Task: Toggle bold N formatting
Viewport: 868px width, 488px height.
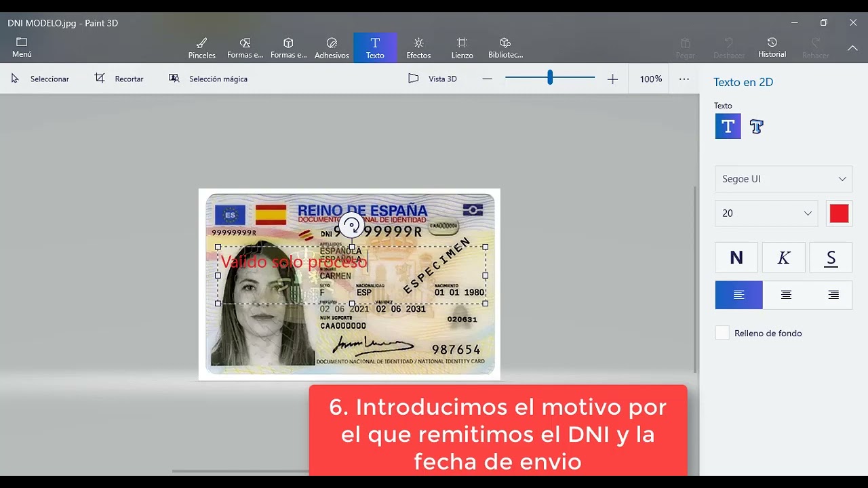Action: click(x=736, y=258)
